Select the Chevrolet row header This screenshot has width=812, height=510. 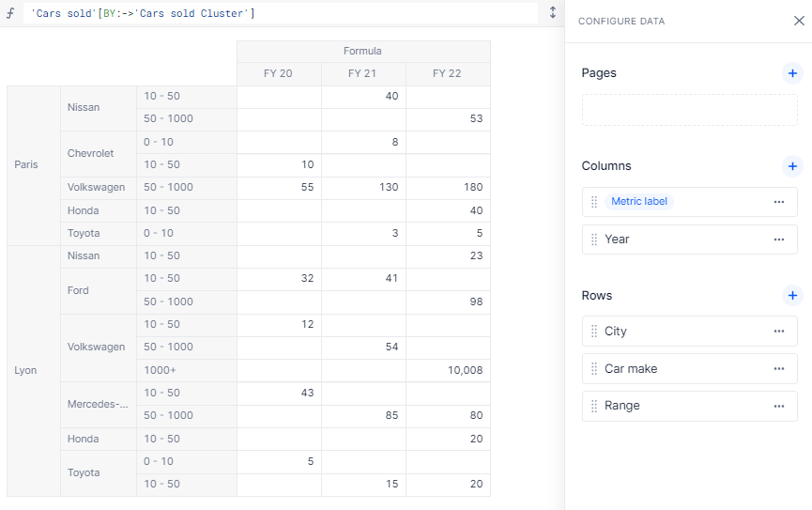pos(99,153)
